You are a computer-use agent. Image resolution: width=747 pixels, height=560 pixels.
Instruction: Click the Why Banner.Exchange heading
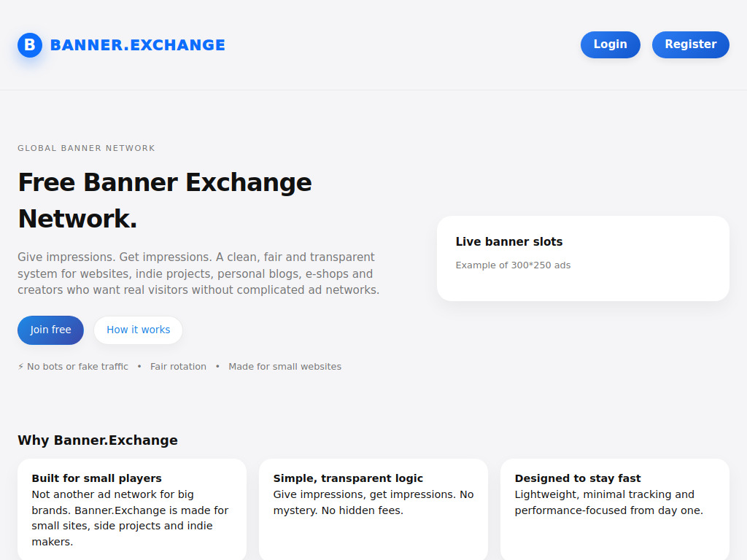tap(98, 440)
